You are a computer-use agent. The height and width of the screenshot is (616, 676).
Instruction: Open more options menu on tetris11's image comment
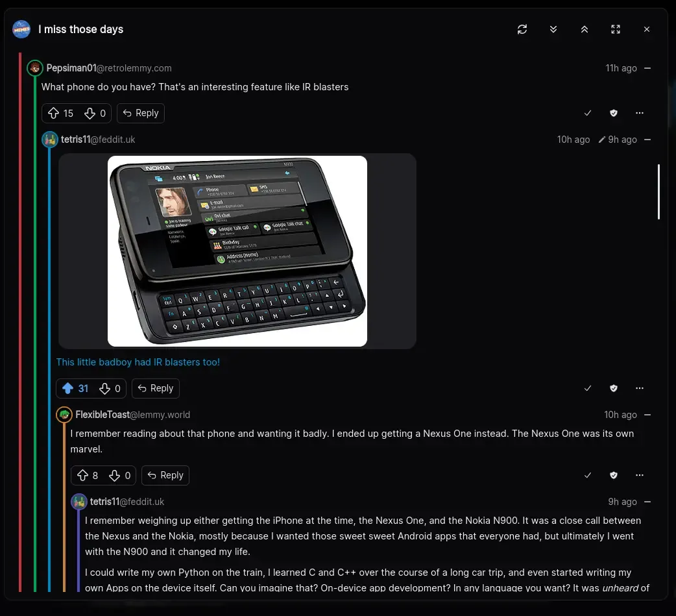(x=640, y=388)
